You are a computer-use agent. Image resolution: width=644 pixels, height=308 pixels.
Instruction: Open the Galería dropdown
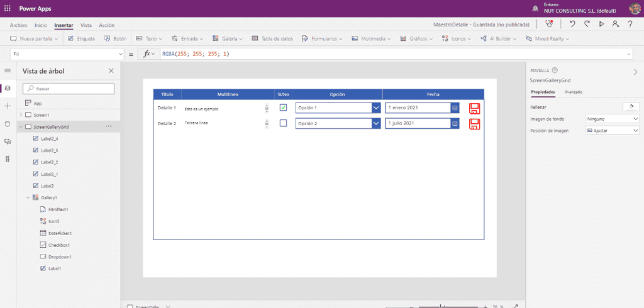[x=228, y=38]
